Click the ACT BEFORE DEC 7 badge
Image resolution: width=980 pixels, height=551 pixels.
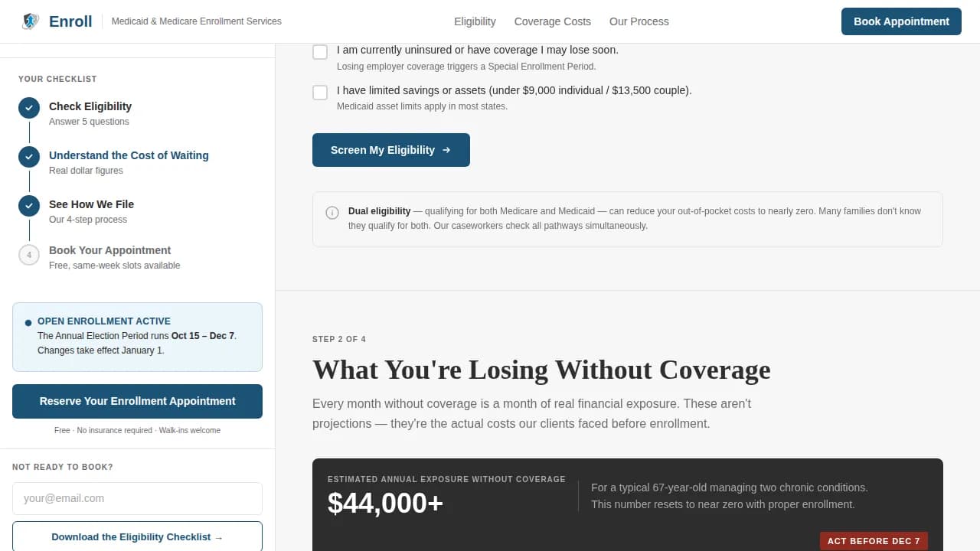point(874,540)
